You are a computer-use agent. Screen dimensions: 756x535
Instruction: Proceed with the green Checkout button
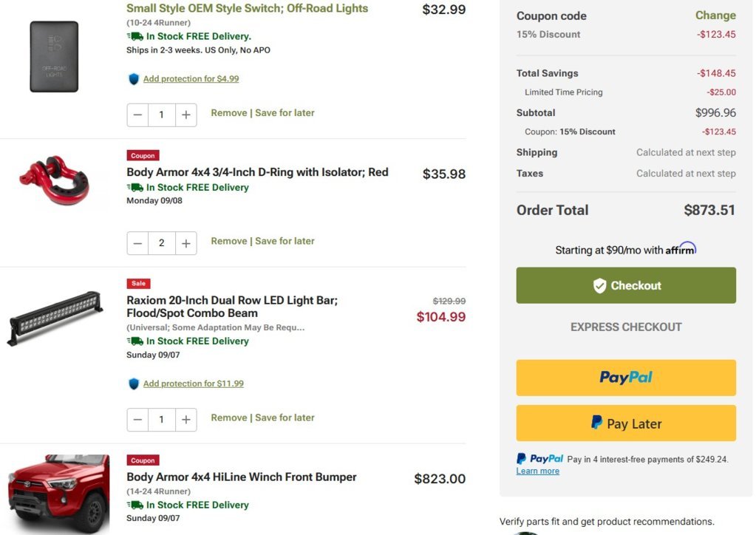tap(626, 285)
